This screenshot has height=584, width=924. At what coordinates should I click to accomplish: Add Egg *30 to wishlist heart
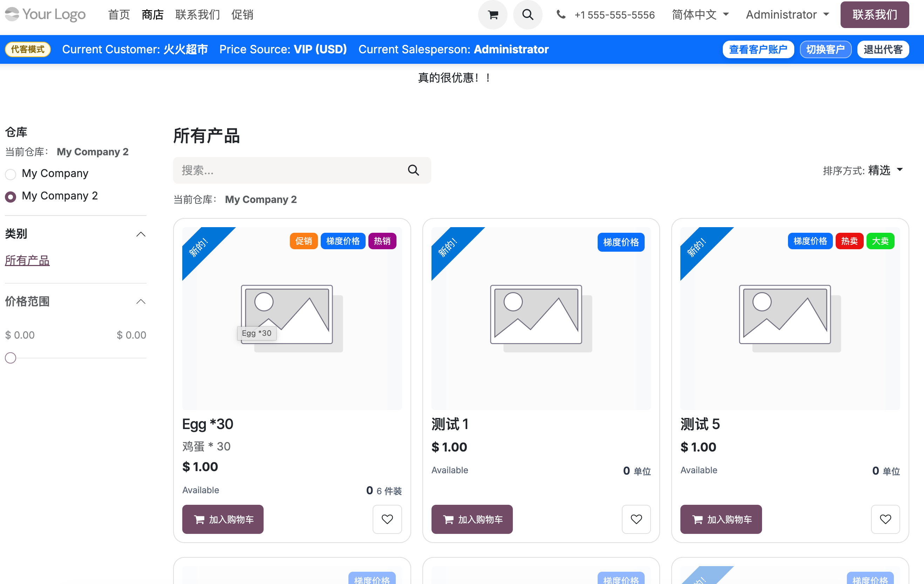click(387, 519)
